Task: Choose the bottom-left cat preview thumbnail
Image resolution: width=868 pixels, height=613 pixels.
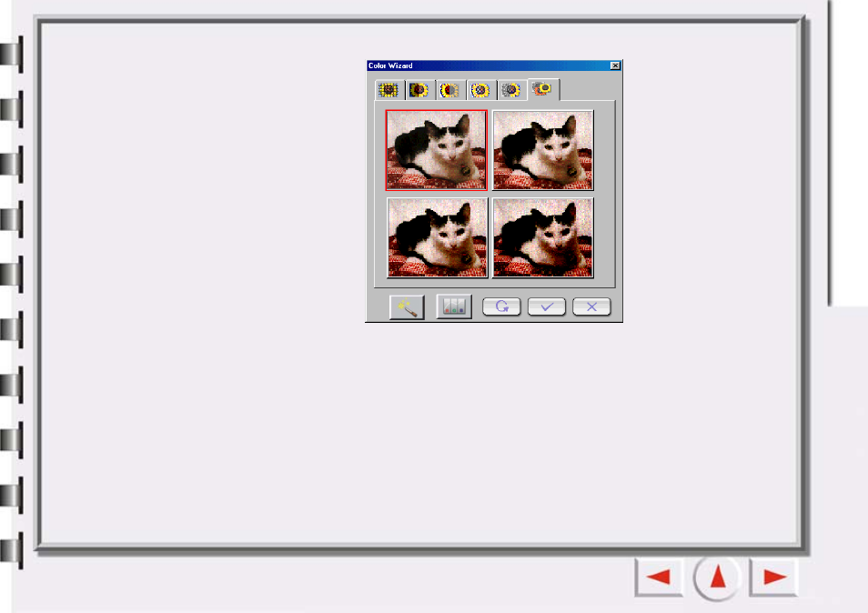Action: click(x=437, y=238)
